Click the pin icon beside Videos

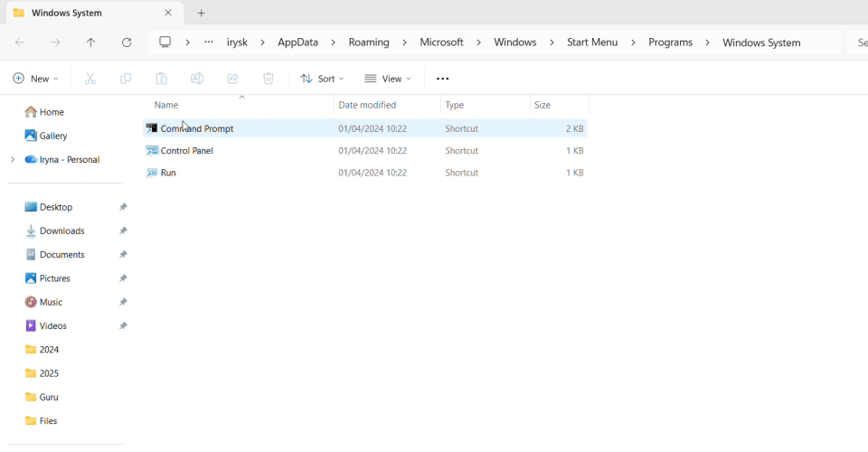[x=123, y=326]
